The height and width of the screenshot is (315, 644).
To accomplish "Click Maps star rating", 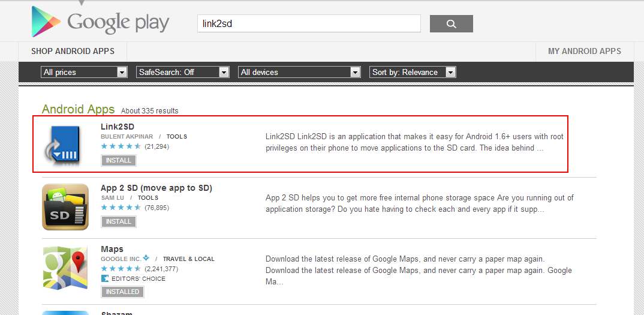I will click(121, 269).
